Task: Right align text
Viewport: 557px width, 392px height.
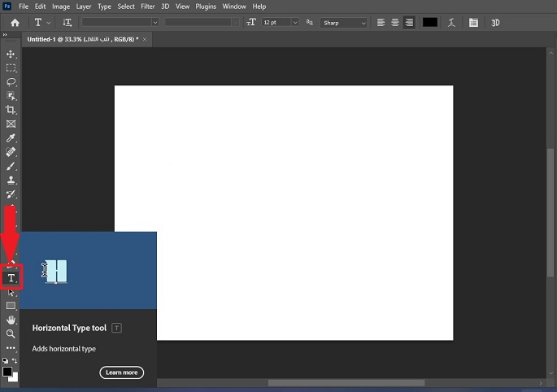Action: 409,23
